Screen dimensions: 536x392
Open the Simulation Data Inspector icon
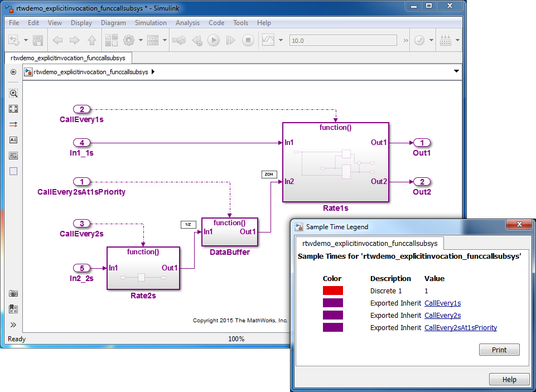268,40
